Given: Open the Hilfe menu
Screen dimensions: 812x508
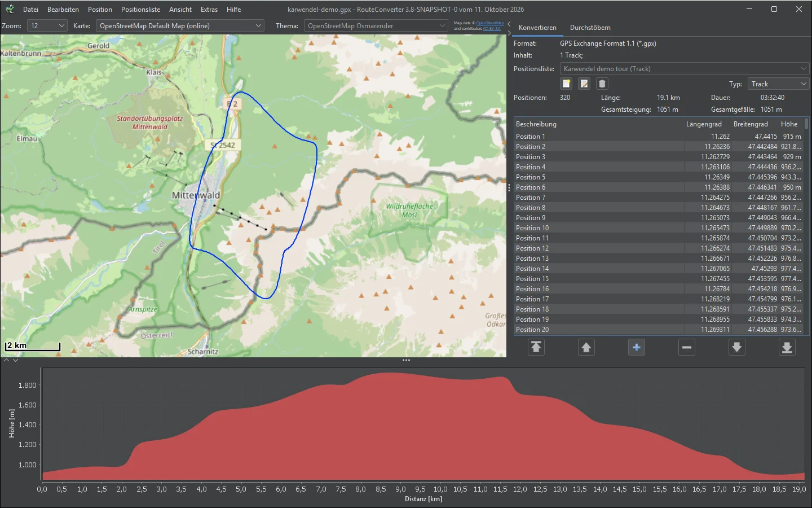Looking at the screenshot, I should 234,10.
